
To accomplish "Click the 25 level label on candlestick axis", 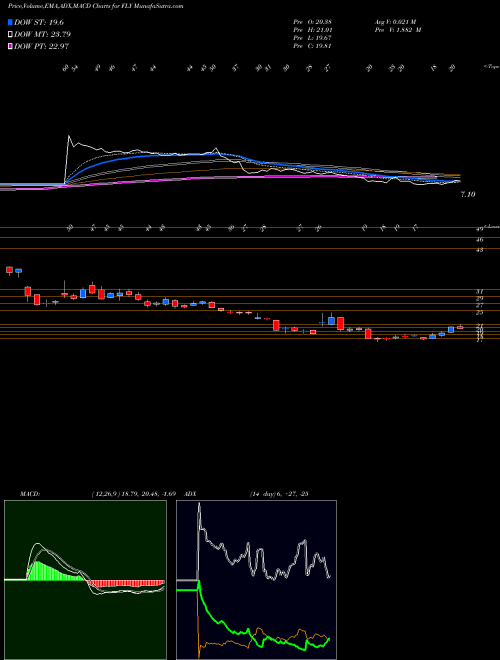I will pyautogui.click(x=479, y=313).
